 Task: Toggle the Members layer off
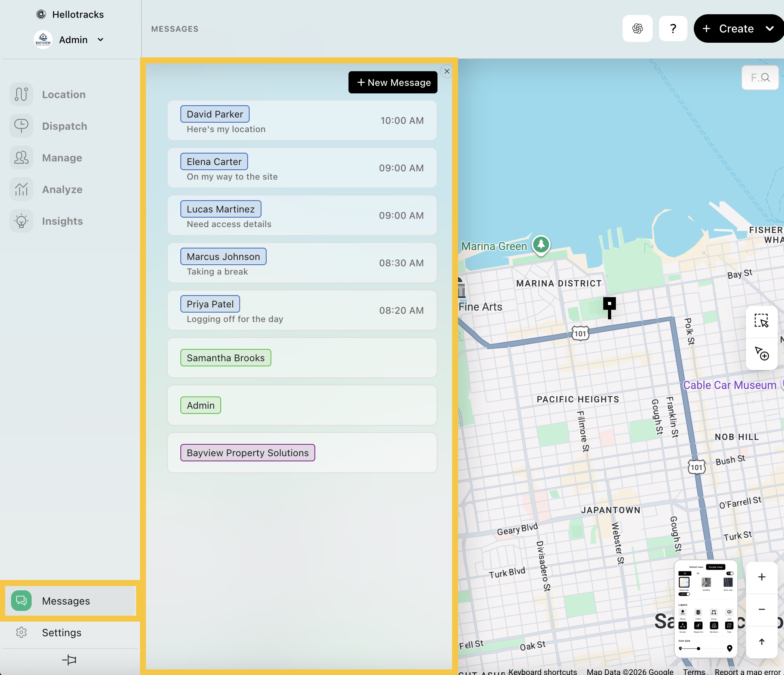[714, 626]
